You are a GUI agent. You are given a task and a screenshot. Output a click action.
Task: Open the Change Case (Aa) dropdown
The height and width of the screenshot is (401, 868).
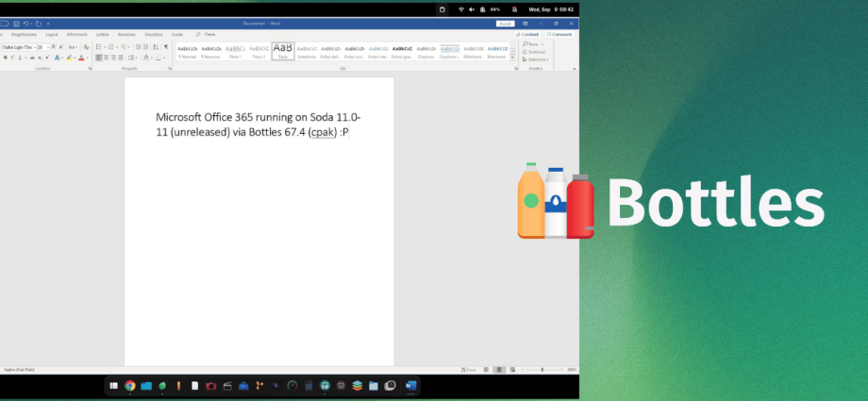(x=73, y=47)
